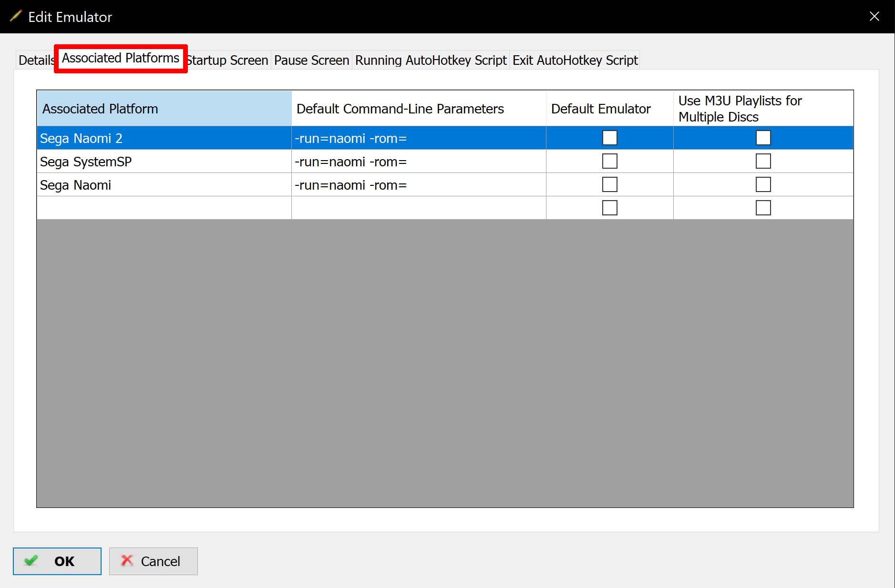Go to Running AutoHotkey Script tab
The image size is (895, 588).
pyautogui.click(x=431, y=60)
